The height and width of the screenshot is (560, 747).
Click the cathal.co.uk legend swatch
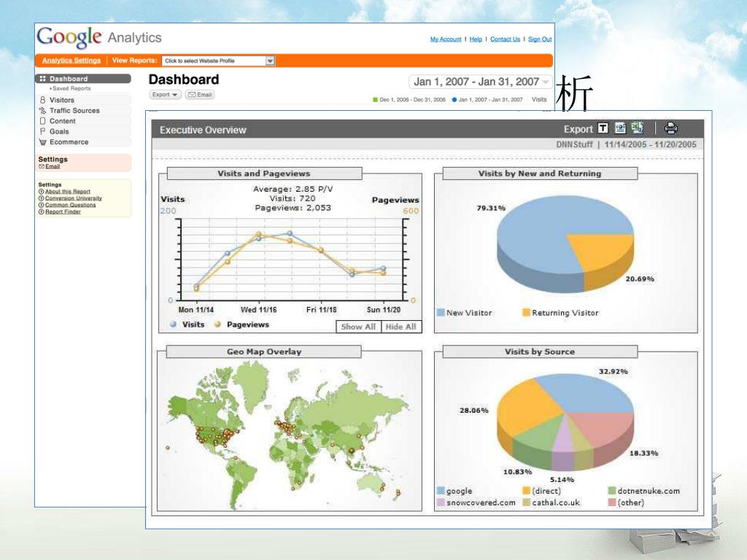[527, 502]
